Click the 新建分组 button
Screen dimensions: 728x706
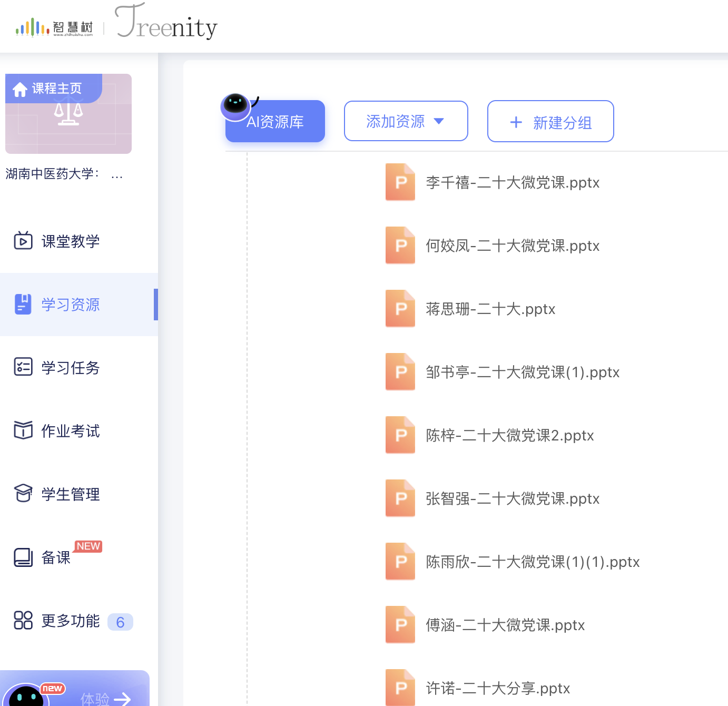pyautogui.click(x=550, y=122)
